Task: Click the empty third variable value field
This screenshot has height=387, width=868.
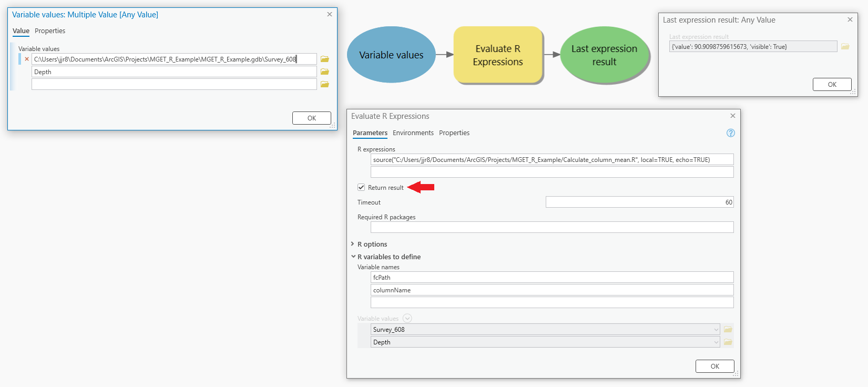Action: [x=174, y=84]
